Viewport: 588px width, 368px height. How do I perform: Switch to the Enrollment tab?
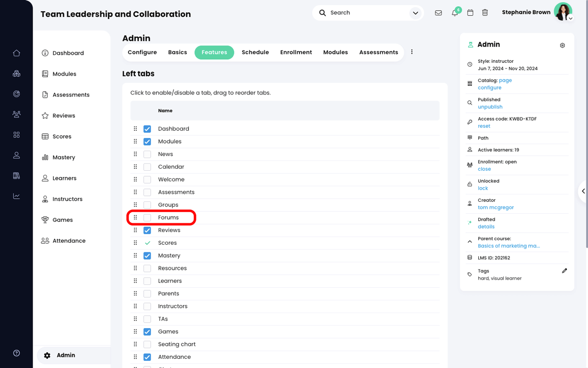296,52
